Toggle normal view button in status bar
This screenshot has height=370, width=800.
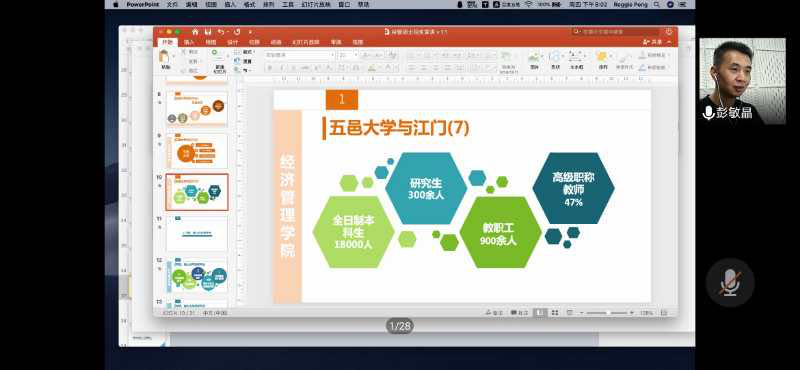(x=540, y=312)
